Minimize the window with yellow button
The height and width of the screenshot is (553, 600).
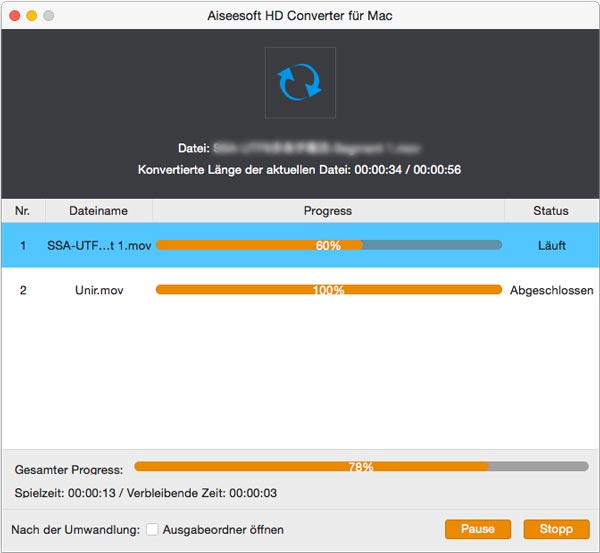click(31, 16)
